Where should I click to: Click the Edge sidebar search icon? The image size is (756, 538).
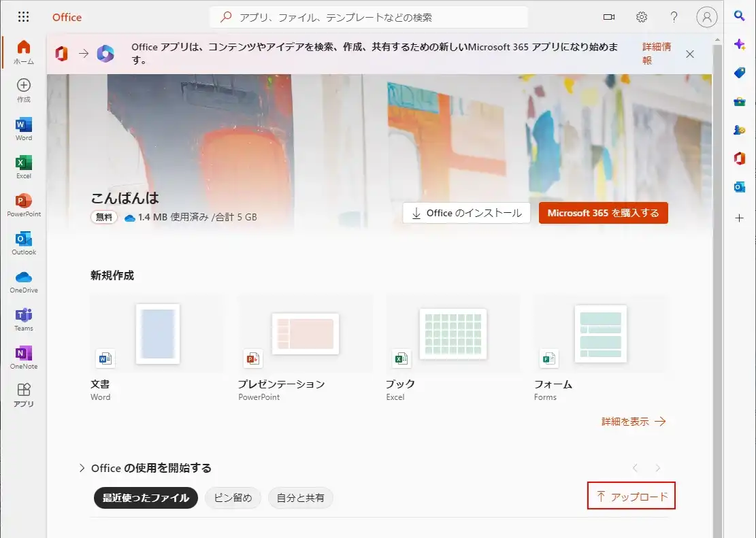(x=739, y=16)
